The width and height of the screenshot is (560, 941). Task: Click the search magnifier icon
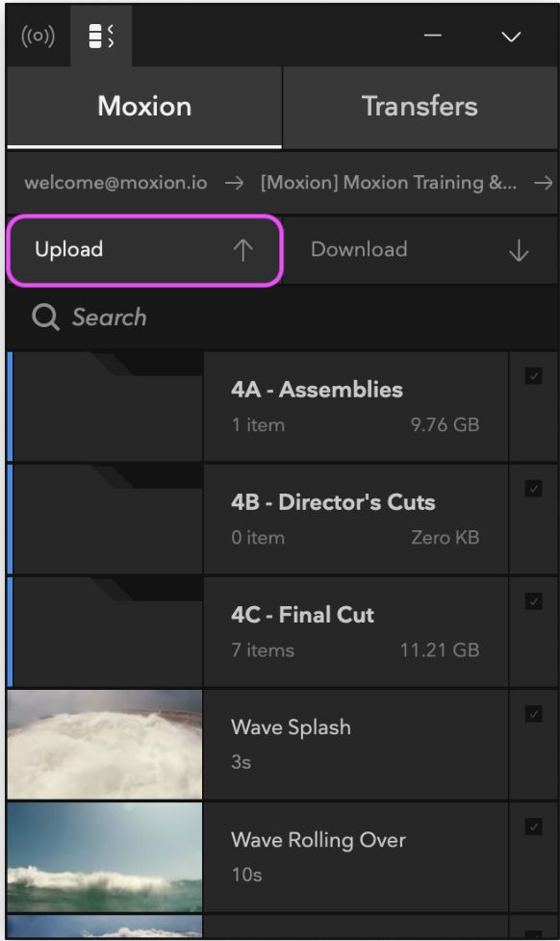(x=45, y=317)
